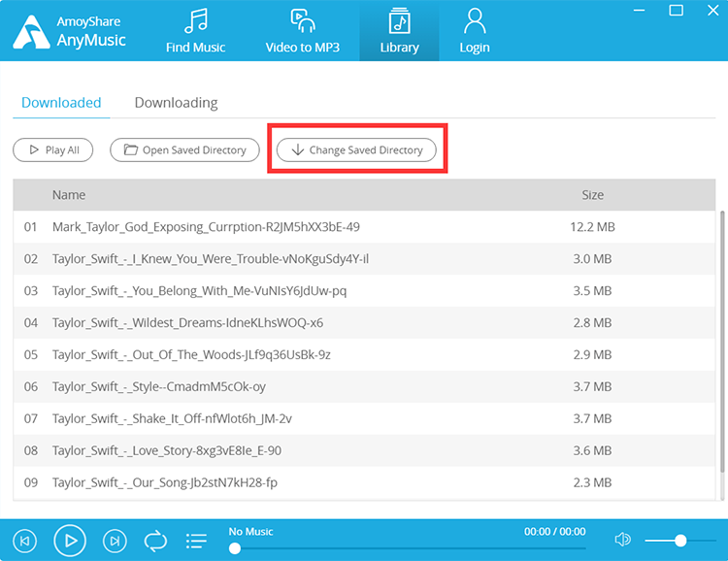The width and height of the screenshot is (728, 561).
Task: Select the Taylor_Swift Style track row
Action: point(364,386)
